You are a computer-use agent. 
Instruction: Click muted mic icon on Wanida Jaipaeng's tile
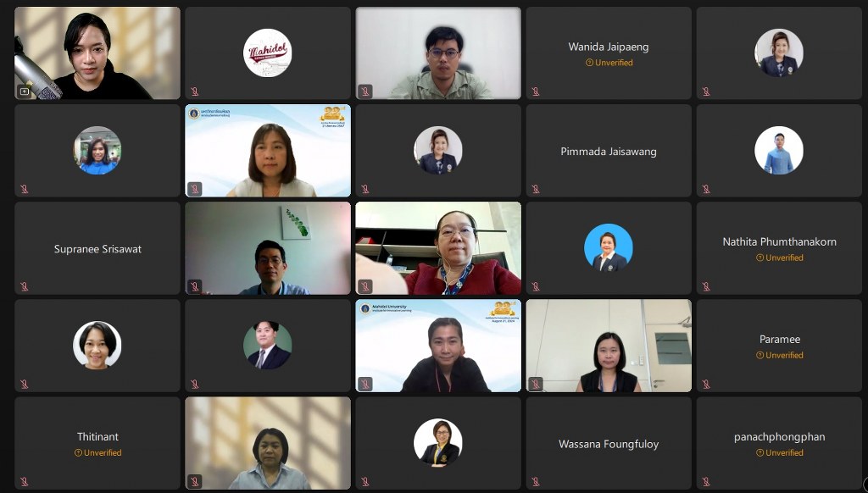point(536,91)
